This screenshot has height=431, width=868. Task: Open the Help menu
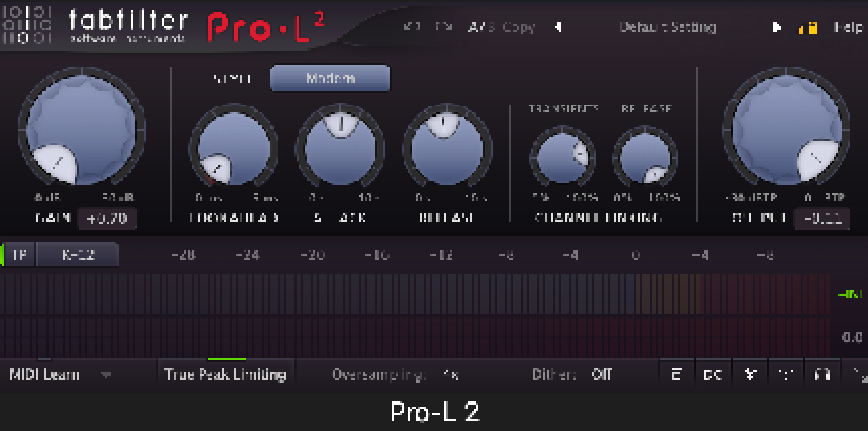point(848,28)
